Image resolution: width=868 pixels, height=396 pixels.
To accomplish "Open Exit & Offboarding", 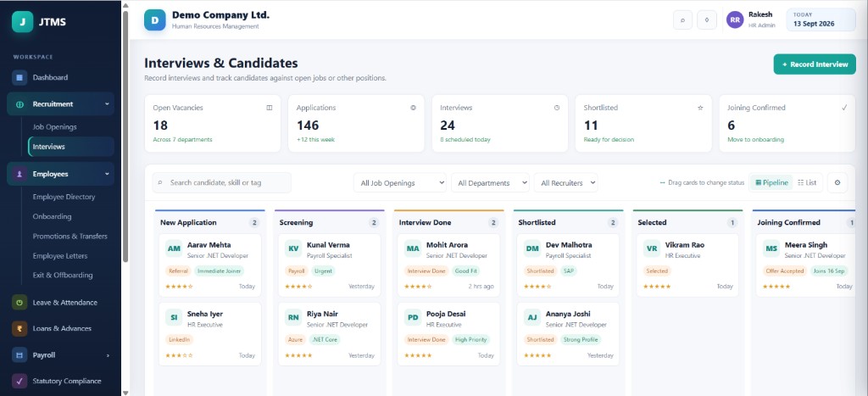I will point(63,276).
